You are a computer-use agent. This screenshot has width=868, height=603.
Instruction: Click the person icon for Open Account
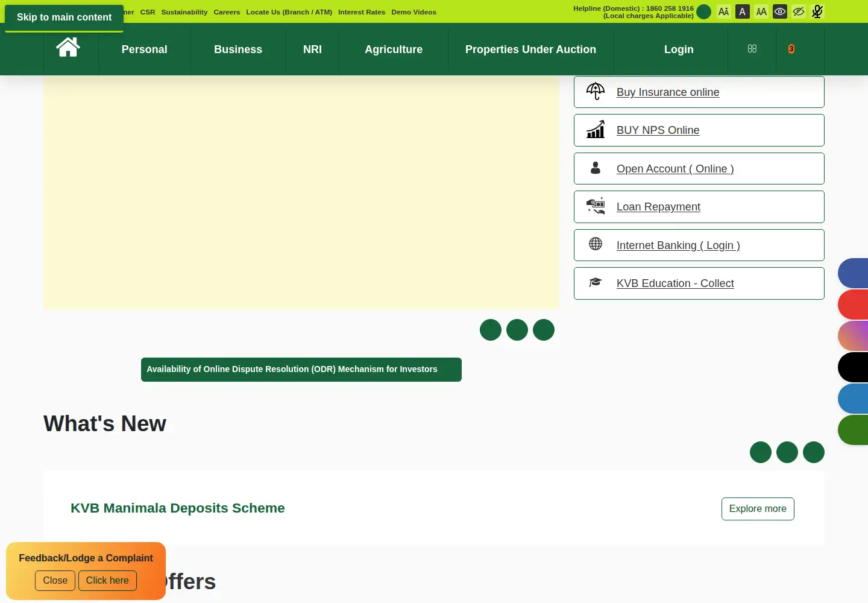click(x=596, y=168)
